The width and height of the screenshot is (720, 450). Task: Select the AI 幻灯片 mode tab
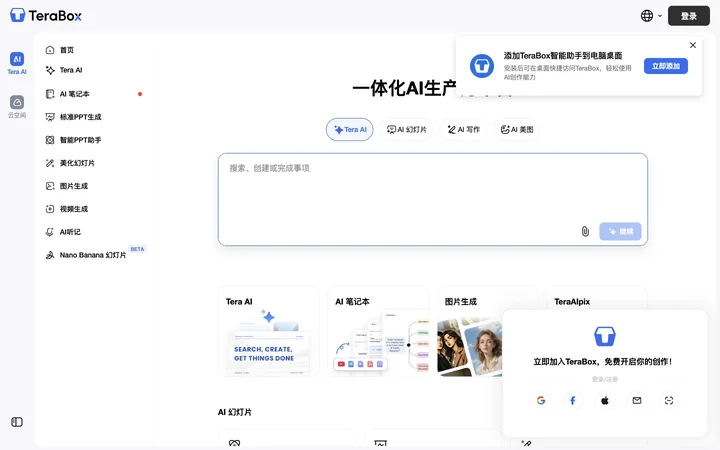point(406,129)
